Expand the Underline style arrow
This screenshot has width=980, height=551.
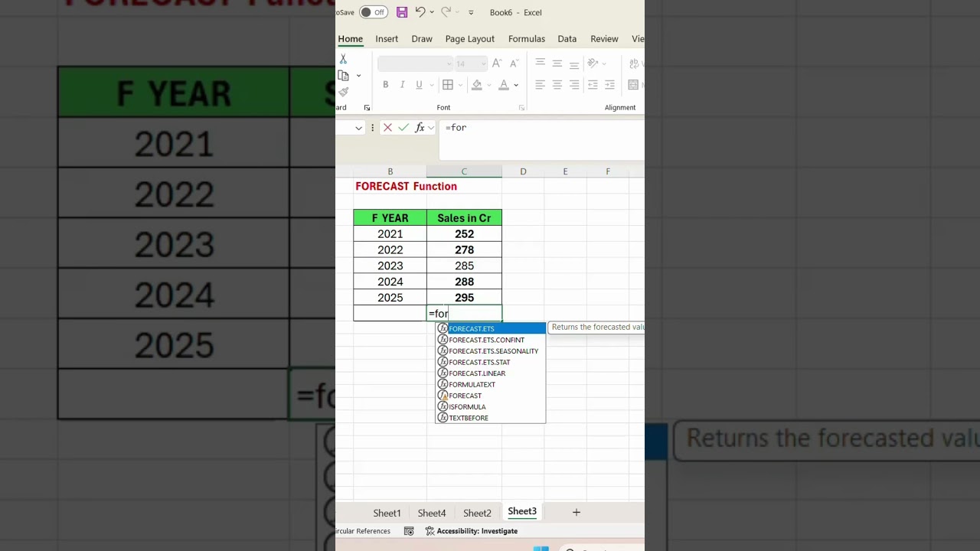tap(432, 85)
